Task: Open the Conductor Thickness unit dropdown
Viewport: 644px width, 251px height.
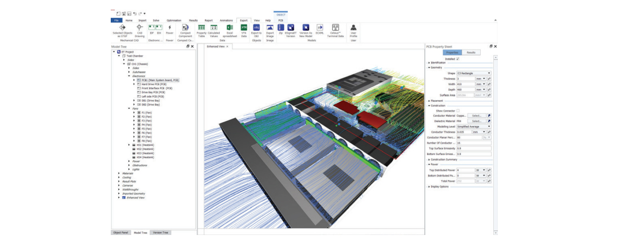Action: 478,132
